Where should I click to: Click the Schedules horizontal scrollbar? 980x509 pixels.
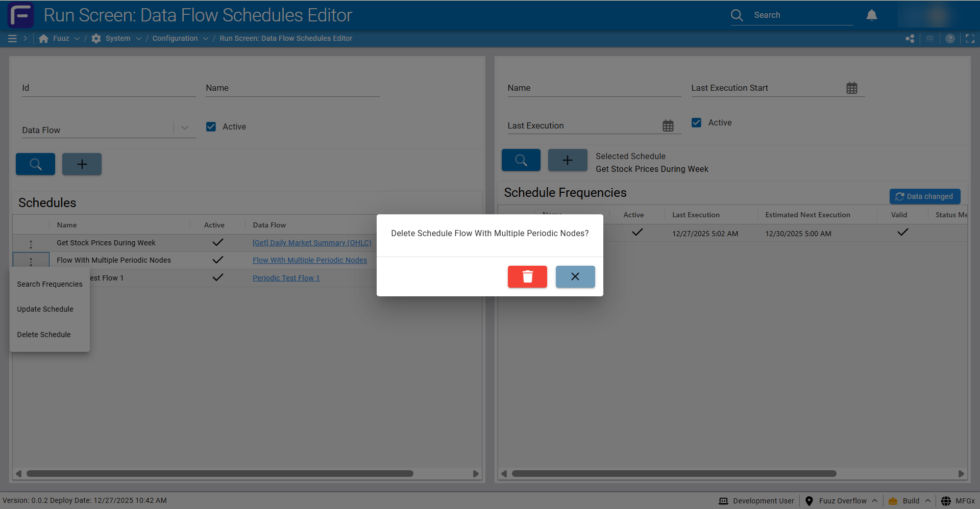point(219,474)
